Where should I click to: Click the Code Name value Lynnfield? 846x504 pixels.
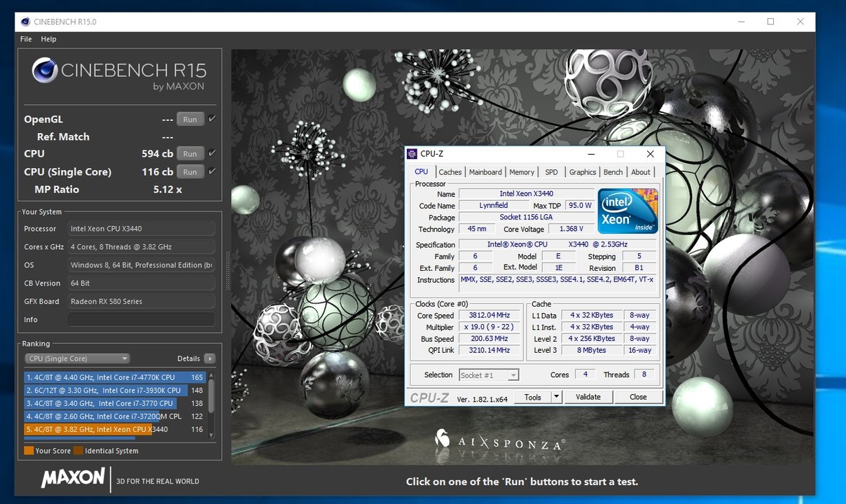[494, 206]
